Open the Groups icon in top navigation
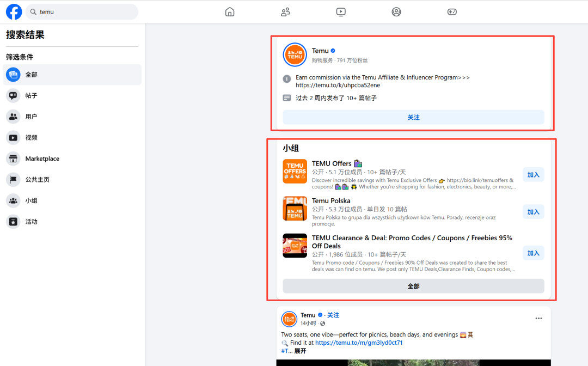This screenshot has width=588, height=366. click(396, 11)
